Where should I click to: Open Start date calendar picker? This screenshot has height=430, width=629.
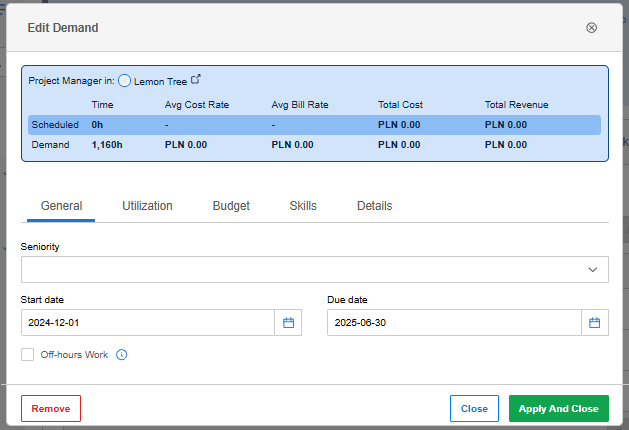pyautogui.click(x=288, y=322)
